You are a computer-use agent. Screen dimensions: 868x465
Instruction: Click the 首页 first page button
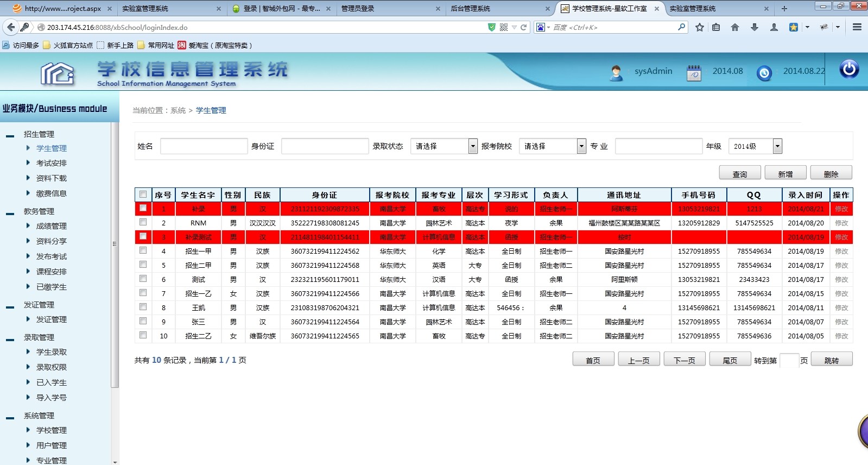click(x=593, y=360)
